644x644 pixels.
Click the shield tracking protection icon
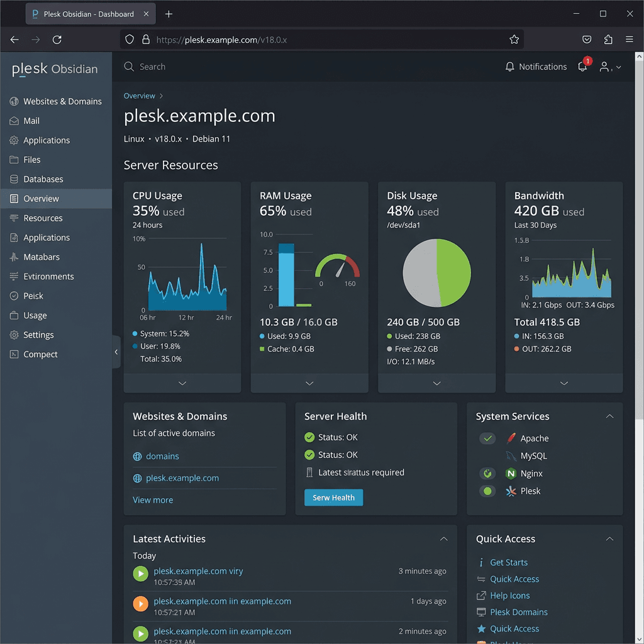pyautogui.click(x=130, y=40)
